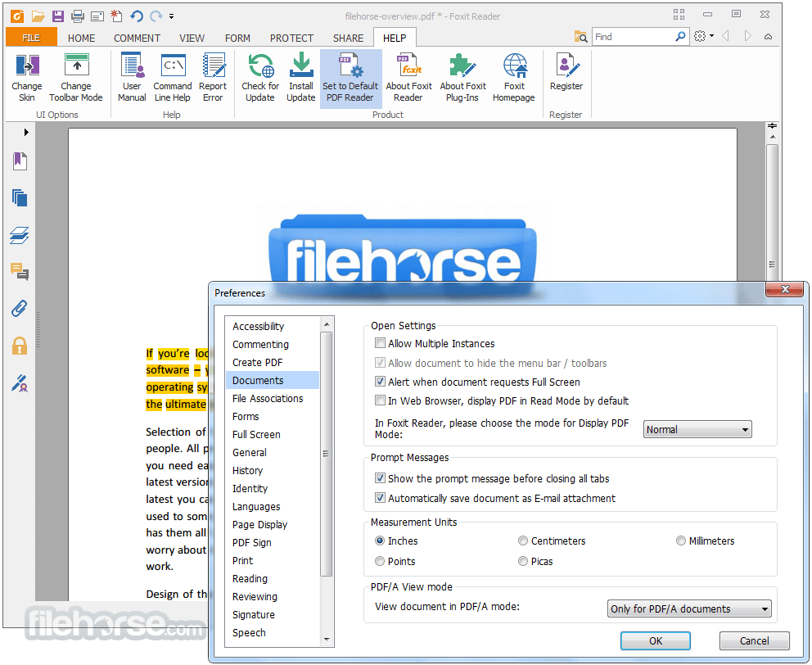This screenshot has width=812, height=665.
Task: Open the Security lock panel
Action: [20, 346]
